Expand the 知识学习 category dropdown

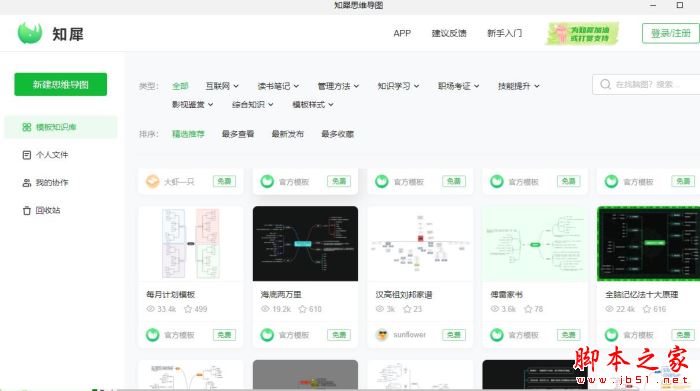pyautogui.click(x=398, y=86)
